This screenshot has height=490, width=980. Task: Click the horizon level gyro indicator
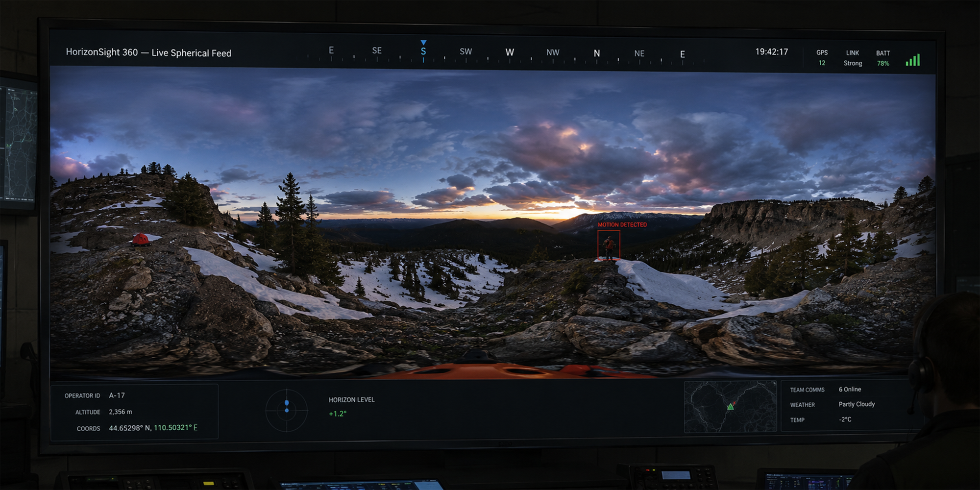(287, 410)
